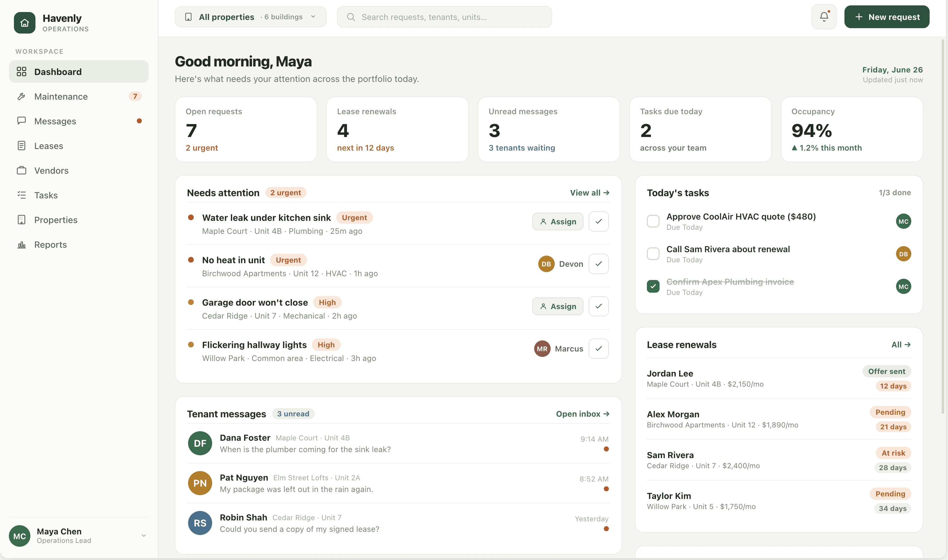Check Approve CoolAir HVAC quote task
Viewport: 948px width, 560px height.
point(653,221)
